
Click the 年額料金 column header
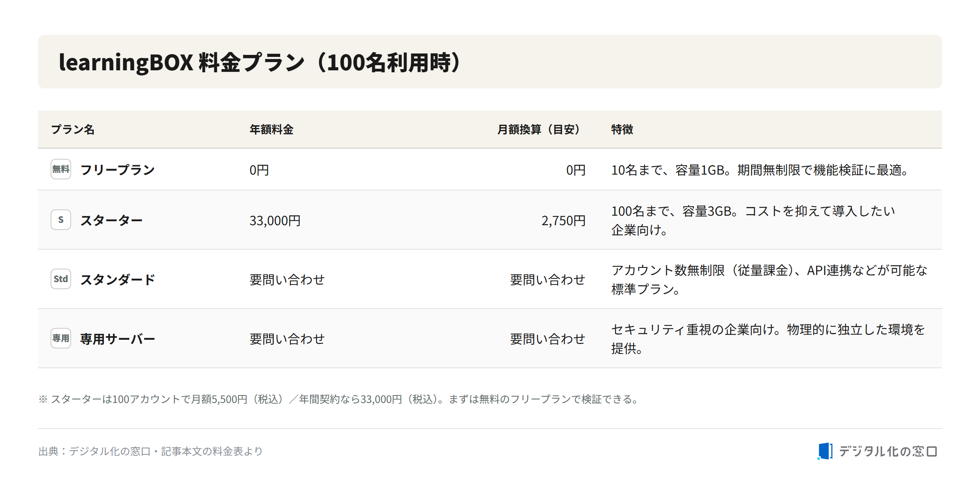(x=271, y=130)
